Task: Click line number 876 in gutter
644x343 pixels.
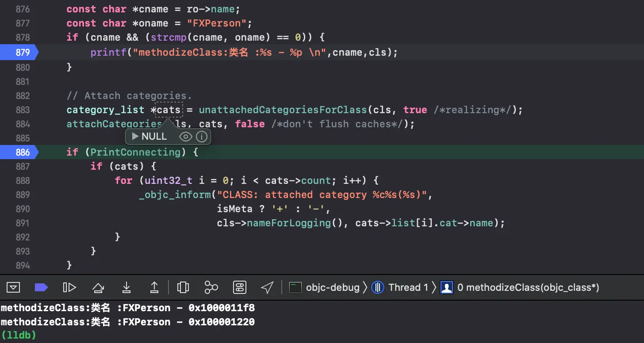Action: coord(22,9)
